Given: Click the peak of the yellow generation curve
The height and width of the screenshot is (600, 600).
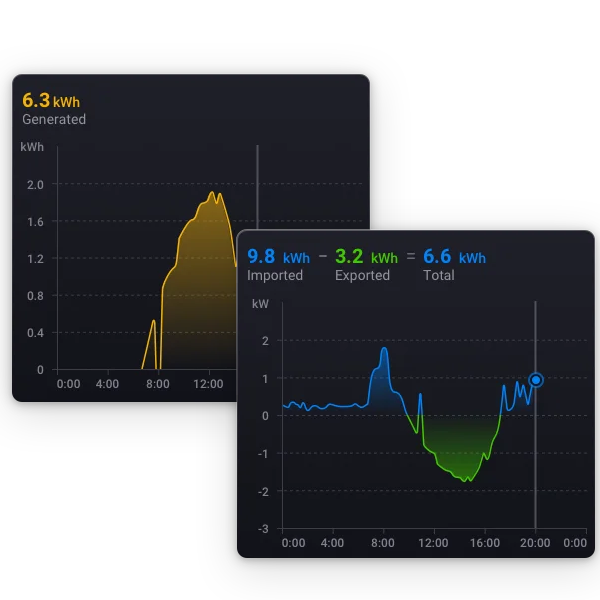Looking at the screenshot, I should [x=212, y=193].
